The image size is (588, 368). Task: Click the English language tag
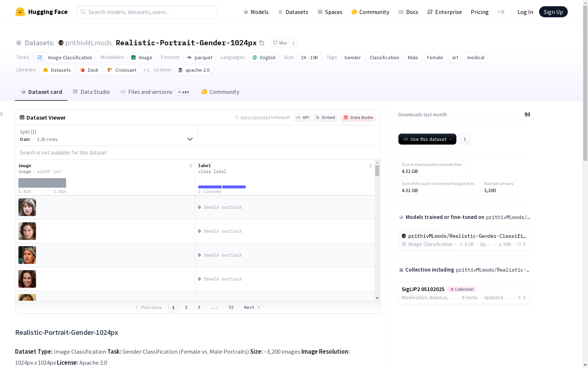[x=264, y=57]
